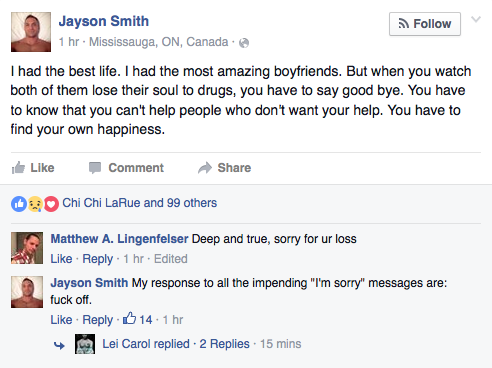Image resolution: width=492 pixels, height=368 pixels.
Task: Open Jayson Smith's profile from the post header
Action: pyautogui.click(x=104, y=21)
